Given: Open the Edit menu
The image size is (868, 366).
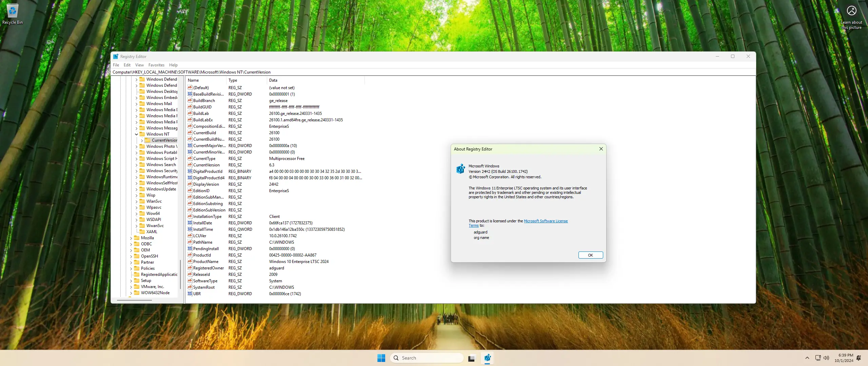Looking at the screenshot, I should point(127,65).
